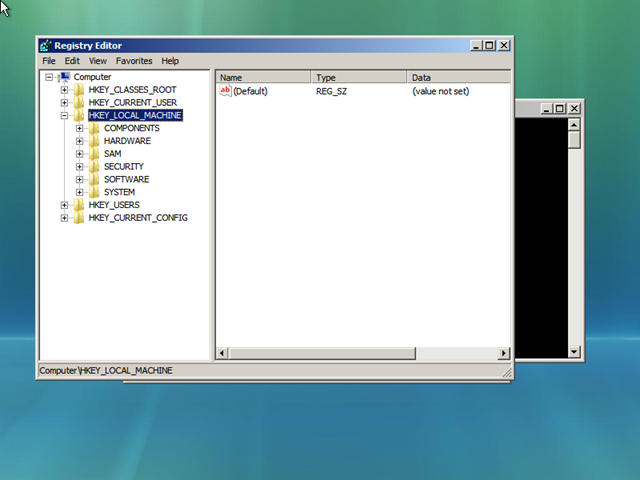Select HKEY_CLASSES_ROOT label
This screenshot has width=640, height=480.
pyautogui.click(x=133, y=89)
